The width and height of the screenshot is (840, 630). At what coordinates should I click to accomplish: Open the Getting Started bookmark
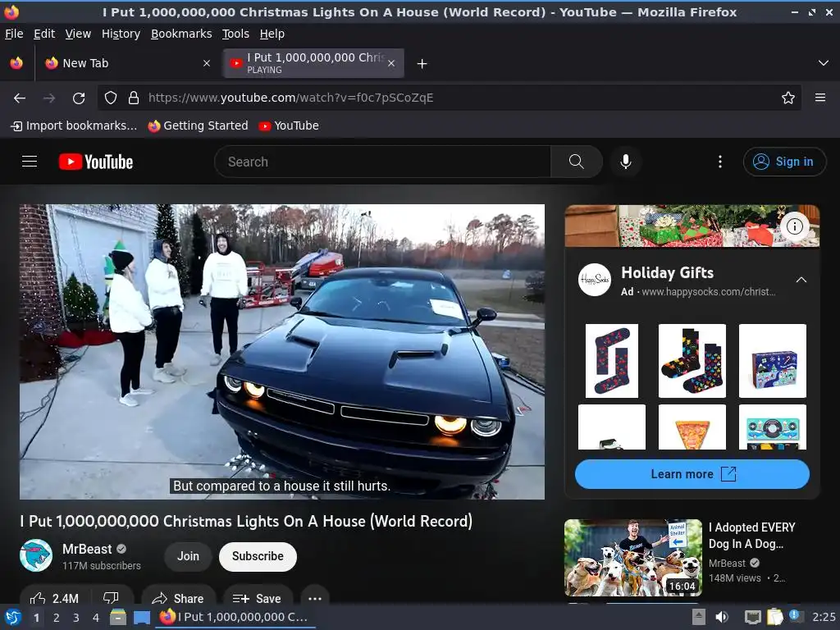coord(199,126)
